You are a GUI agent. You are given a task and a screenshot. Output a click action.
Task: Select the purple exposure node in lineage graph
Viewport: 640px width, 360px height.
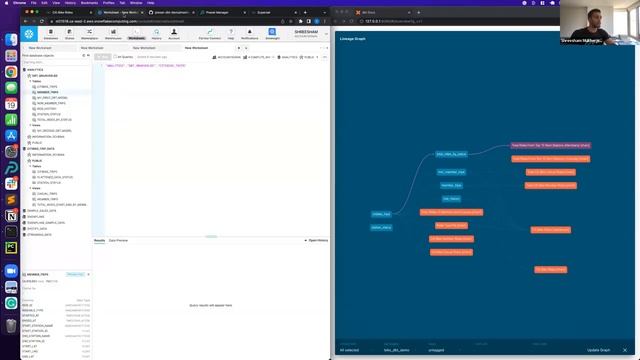[x=551, y=145]
